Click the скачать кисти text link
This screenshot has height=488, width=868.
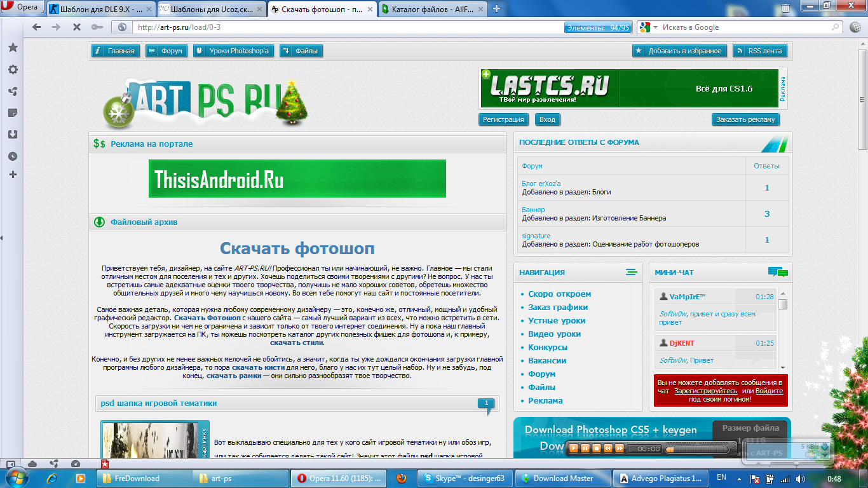[257, 367]
